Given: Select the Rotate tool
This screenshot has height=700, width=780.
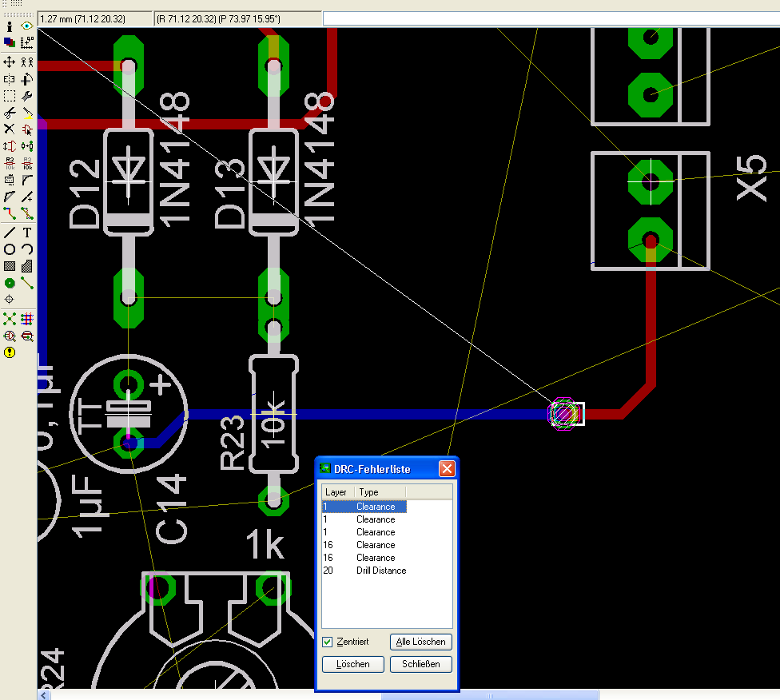Looking at the screenshot, I should tap(27, 78).
